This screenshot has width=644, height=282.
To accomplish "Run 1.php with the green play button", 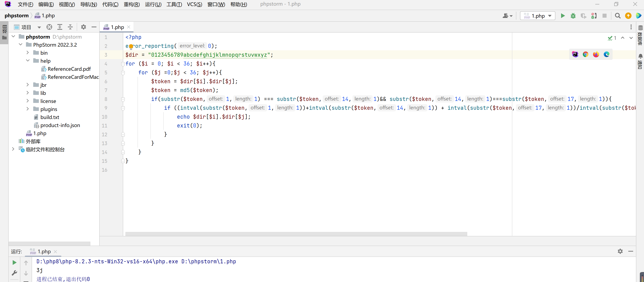I will click(x=562, y=16).
